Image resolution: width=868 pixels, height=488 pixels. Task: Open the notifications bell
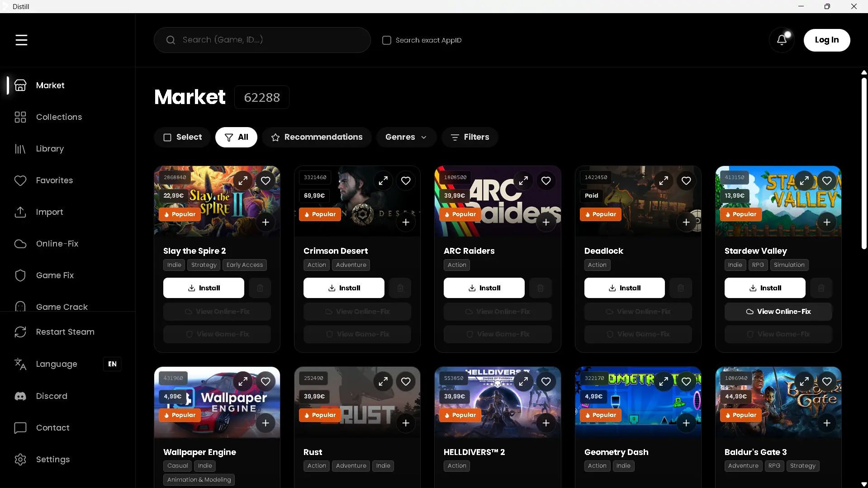coord(782,40)
